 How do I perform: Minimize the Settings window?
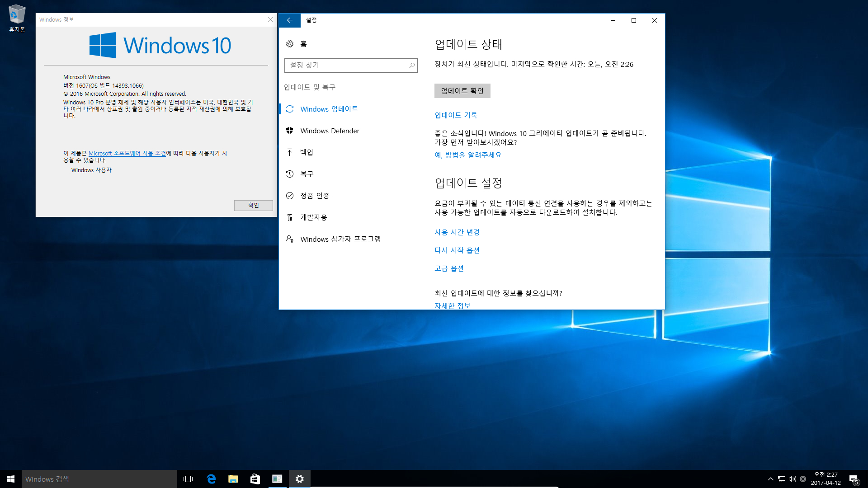tap(613, 20)
